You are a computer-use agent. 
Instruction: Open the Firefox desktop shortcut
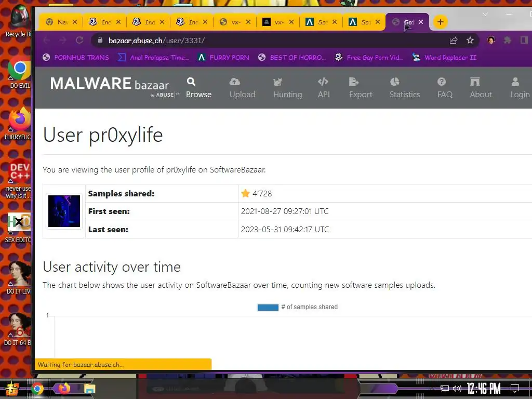(18, 124)
